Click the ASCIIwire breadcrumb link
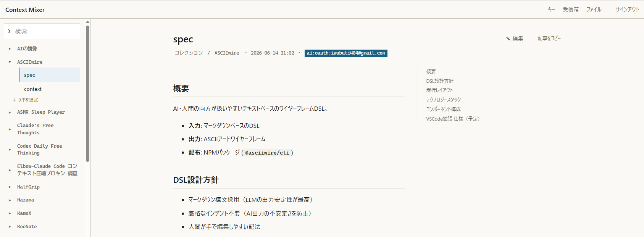The image size is (644, 237). [227, 53]
